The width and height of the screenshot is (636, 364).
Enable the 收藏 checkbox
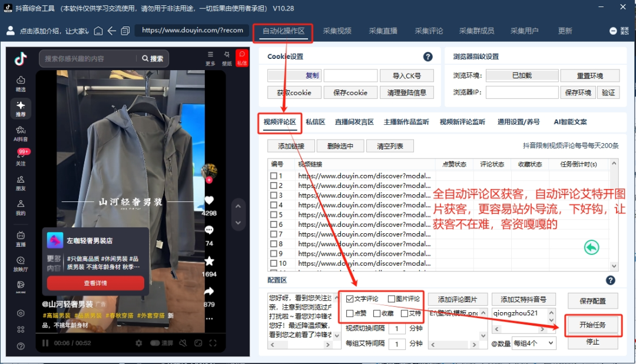click(377, 313)
